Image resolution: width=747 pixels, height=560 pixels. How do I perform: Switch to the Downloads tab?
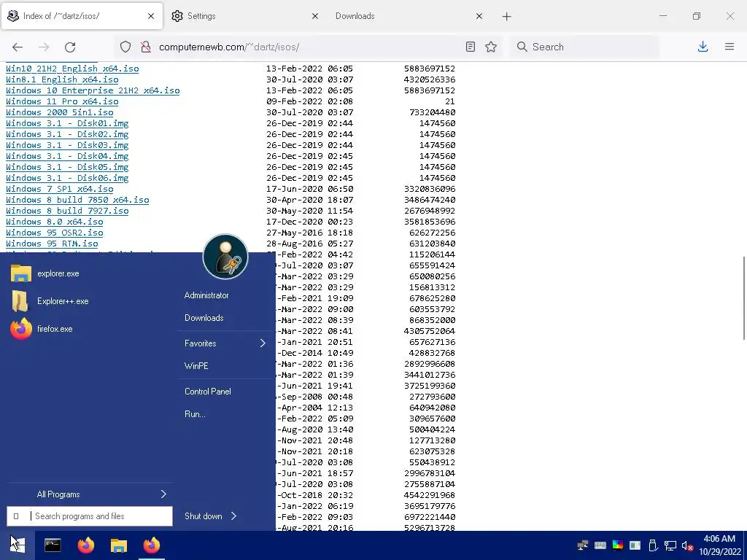pos(410,16)
